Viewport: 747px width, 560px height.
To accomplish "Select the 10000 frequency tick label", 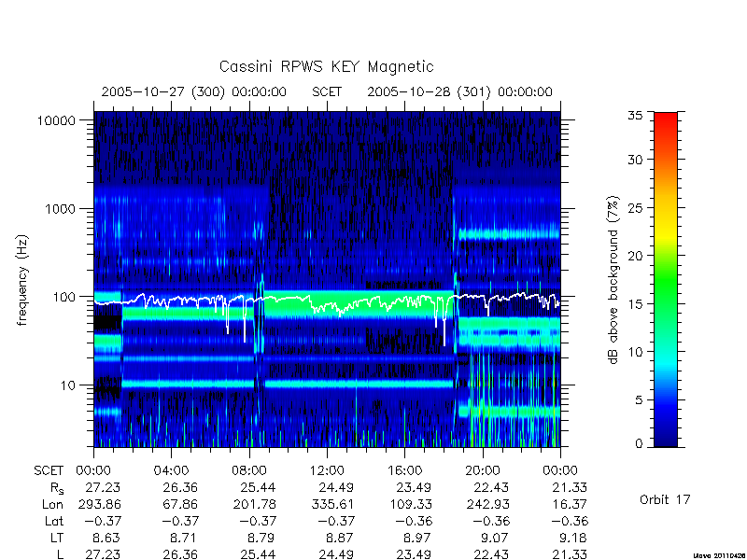I will coord(56,121).
